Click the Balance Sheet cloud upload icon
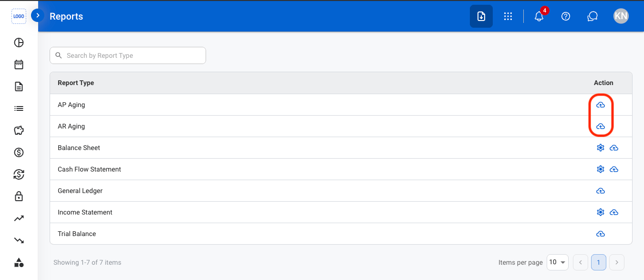 tap(614, 148)
